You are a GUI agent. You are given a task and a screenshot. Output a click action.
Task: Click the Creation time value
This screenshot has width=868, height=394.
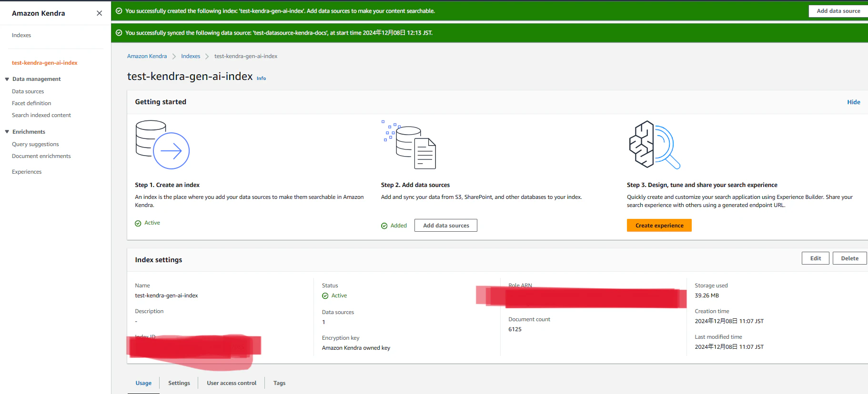(x=729, y=321)
